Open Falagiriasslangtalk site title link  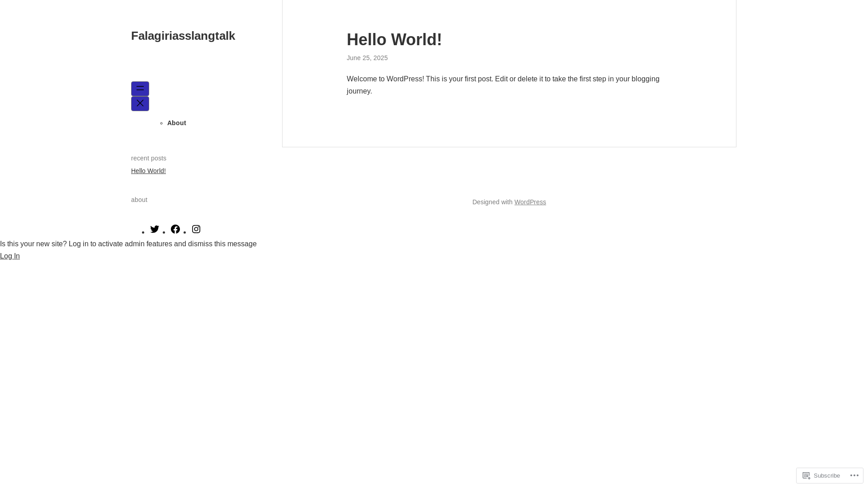(183, 36)
